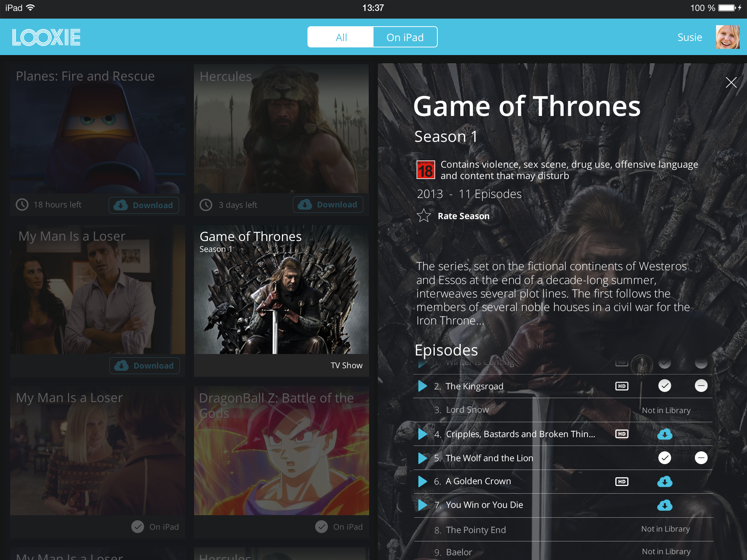The image size is (747, 560).
Task: Tap HD badge for A Golden Crown
Action: point(622,482)
